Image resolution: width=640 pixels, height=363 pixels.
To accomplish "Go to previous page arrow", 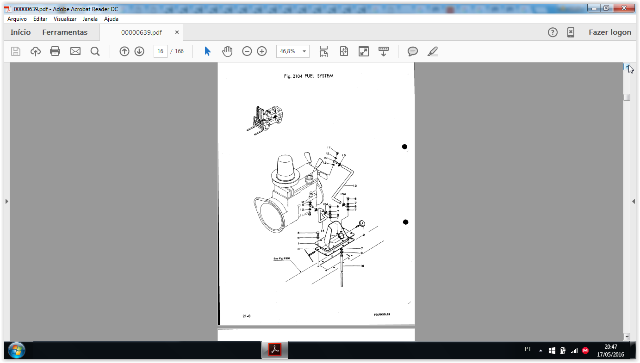I will 124,51.
